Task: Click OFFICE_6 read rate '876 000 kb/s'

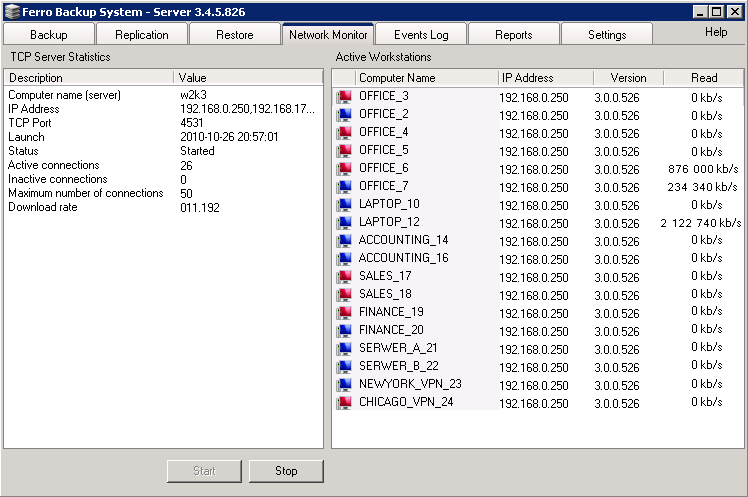Action: [x=703, y=169]
